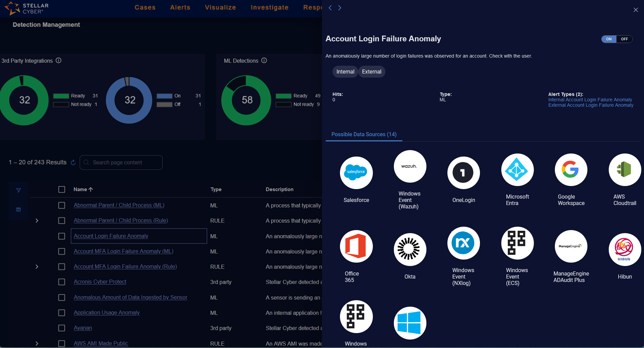
Task: Click the filter funnel icon
Action: click(19, 190)
